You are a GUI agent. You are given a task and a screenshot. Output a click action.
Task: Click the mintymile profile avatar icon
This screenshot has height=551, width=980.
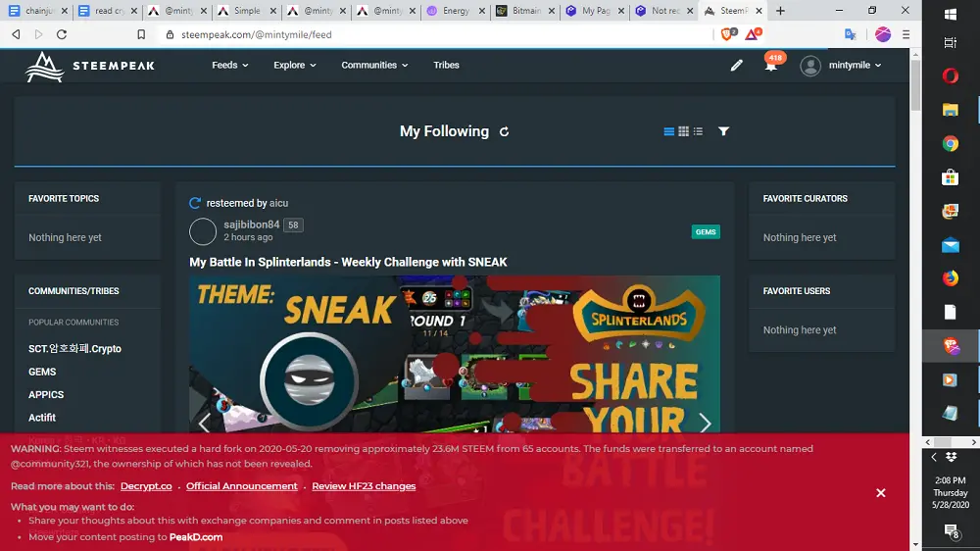pos(810,66)
